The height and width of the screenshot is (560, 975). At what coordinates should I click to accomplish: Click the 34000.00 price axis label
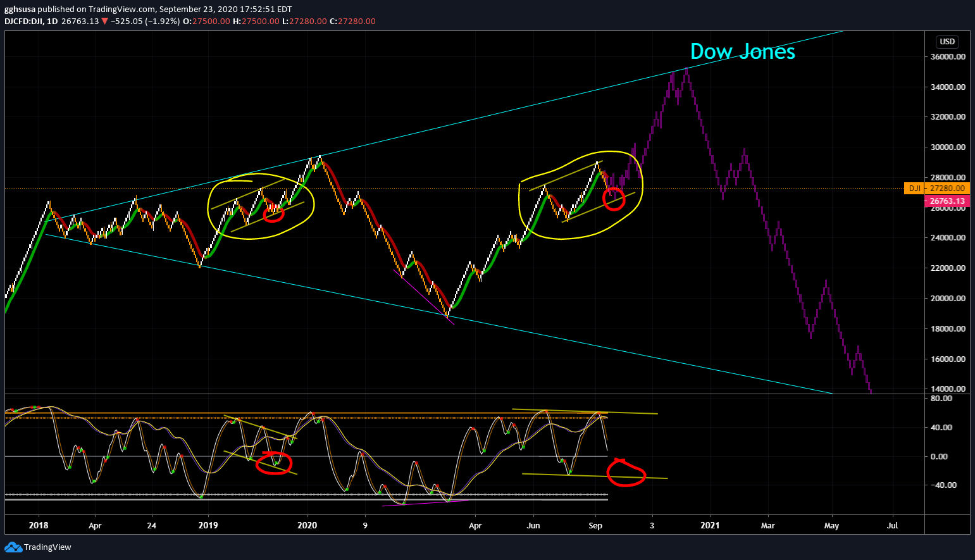[947, 87]
